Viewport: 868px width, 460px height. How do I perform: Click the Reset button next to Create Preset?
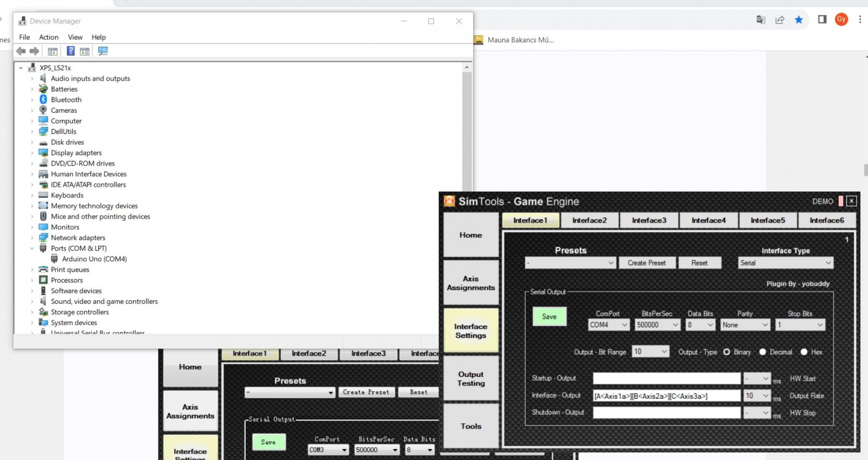click(699, 263)
